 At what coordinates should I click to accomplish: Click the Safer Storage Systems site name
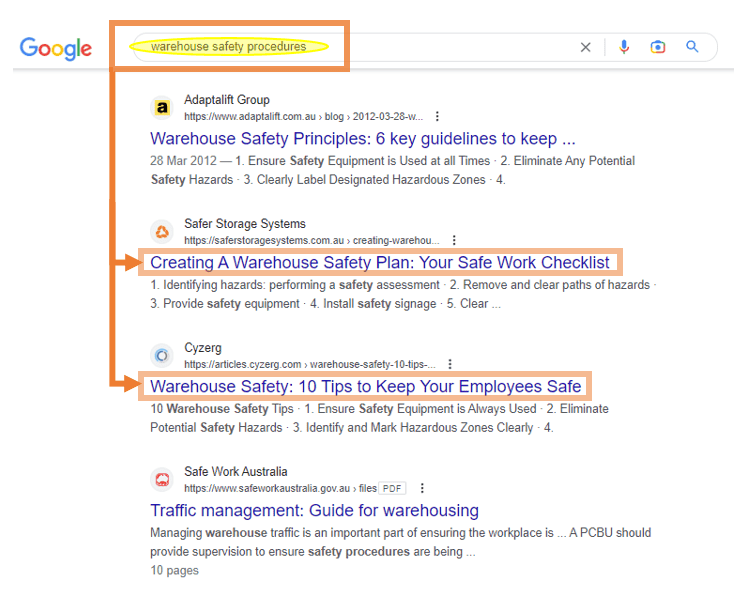(245, 223)
